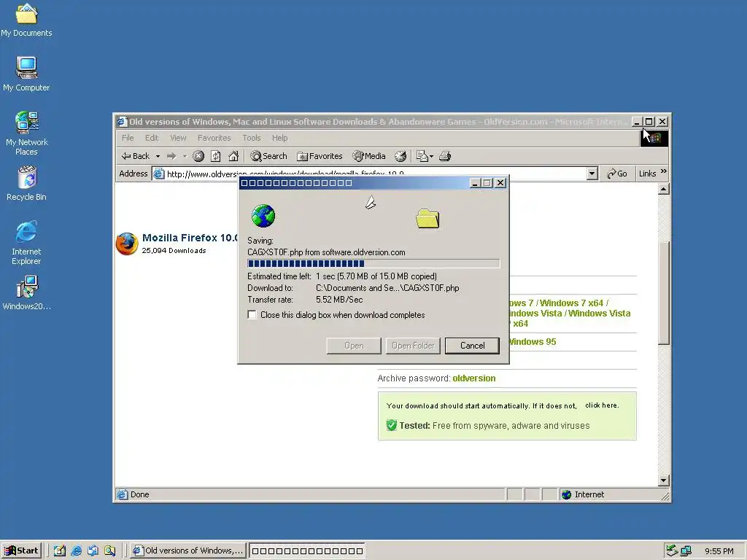Open the Tools menu
Viewport: 747px width, 560px height.
click(252, 138)
